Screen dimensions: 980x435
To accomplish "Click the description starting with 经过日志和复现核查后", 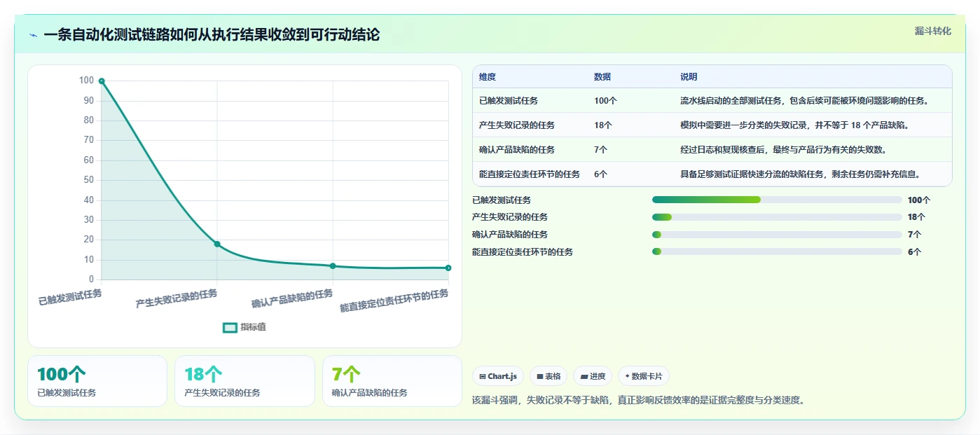I will (785, 150).
